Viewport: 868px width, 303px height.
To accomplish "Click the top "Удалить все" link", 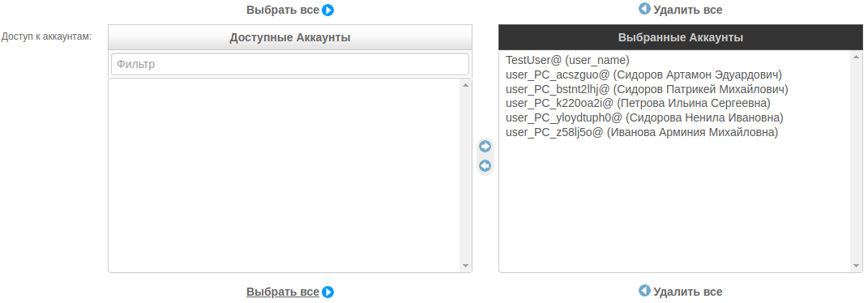I will tap(680, 10).
